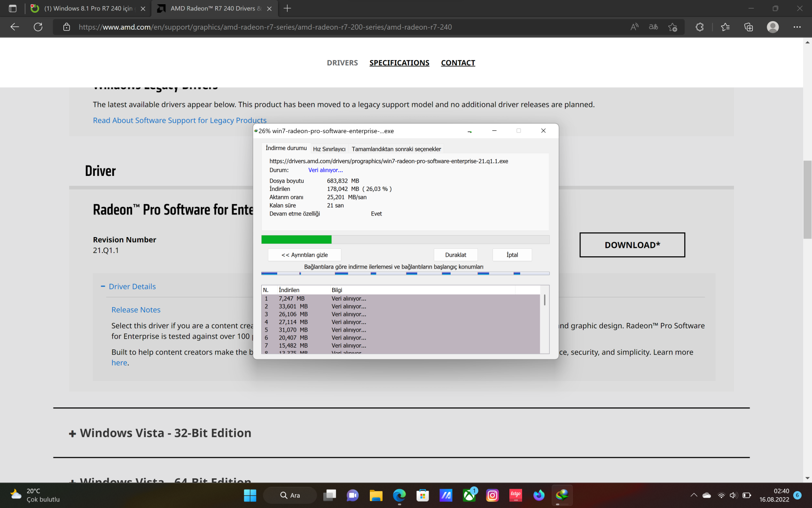Open the weather widget showing 20°C
The image size is (812, 508).
tap(36, 495)
